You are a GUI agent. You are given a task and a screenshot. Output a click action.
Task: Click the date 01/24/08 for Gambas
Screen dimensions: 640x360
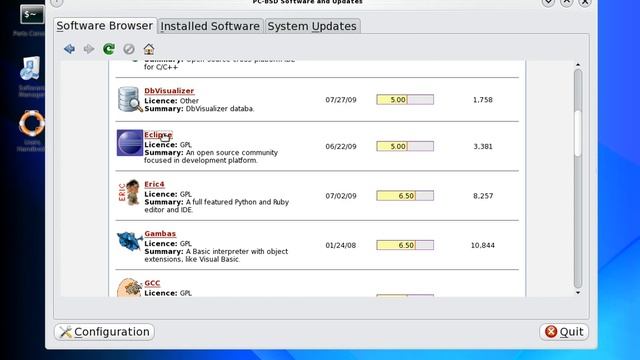coord(341,245)
